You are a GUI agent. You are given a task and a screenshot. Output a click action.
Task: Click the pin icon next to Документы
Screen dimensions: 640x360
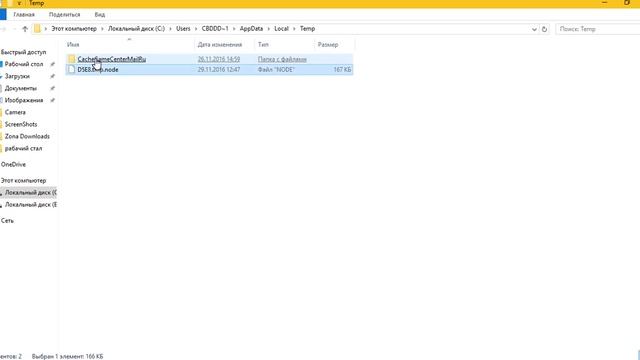(52, 88)
